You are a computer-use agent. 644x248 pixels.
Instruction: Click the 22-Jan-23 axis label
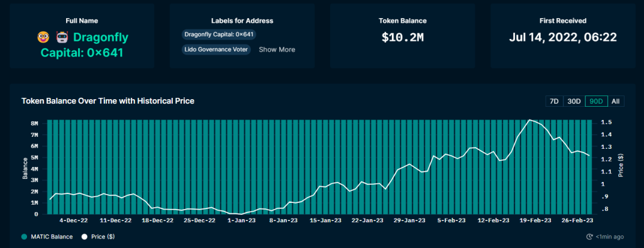click(x=367, y=220)
